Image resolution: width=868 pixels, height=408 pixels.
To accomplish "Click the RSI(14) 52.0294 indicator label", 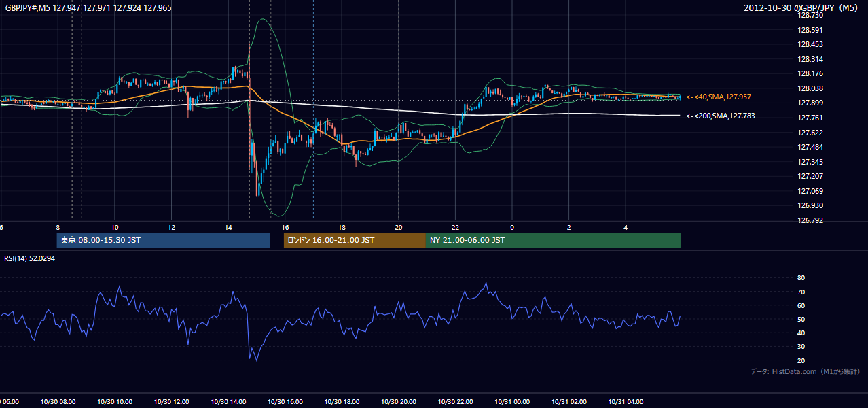I will pos(30,258).
